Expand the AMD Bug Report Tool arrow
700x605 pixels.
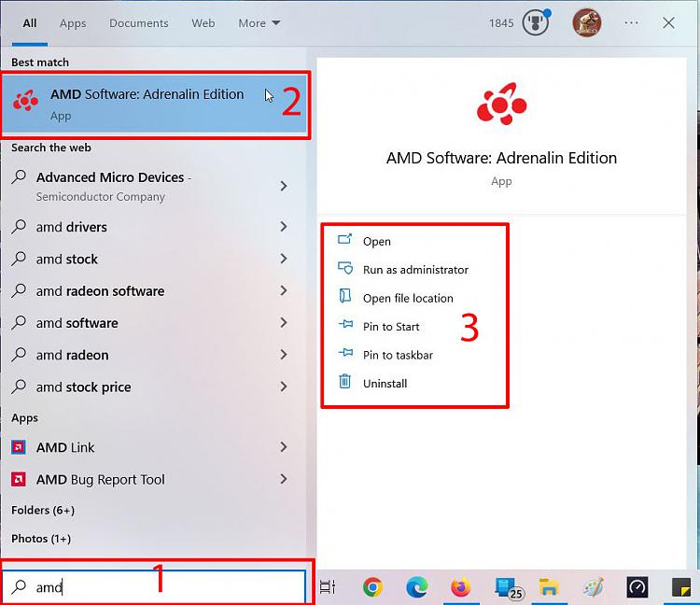pyautogui.click(x=284, y=479)
